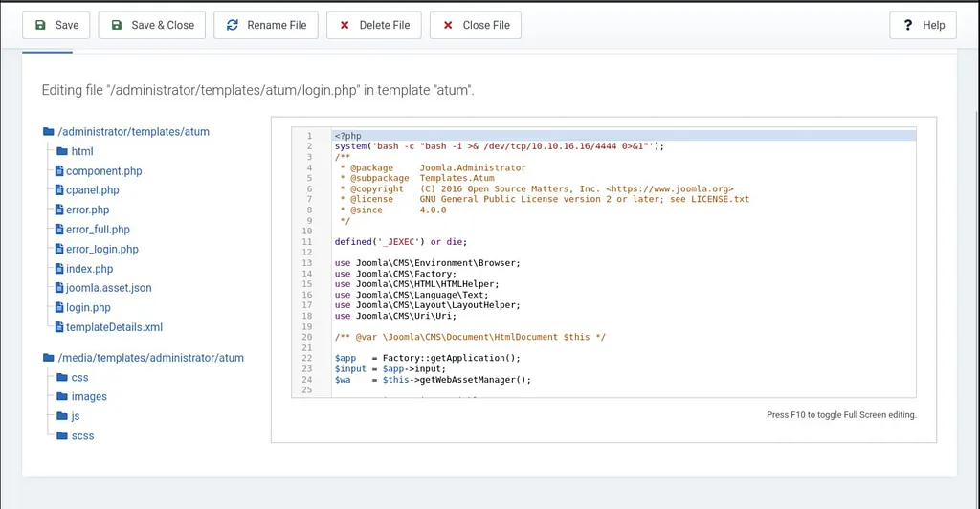Open cpanel.php in the file tree
980x509 pixels.
pos(93,190)
